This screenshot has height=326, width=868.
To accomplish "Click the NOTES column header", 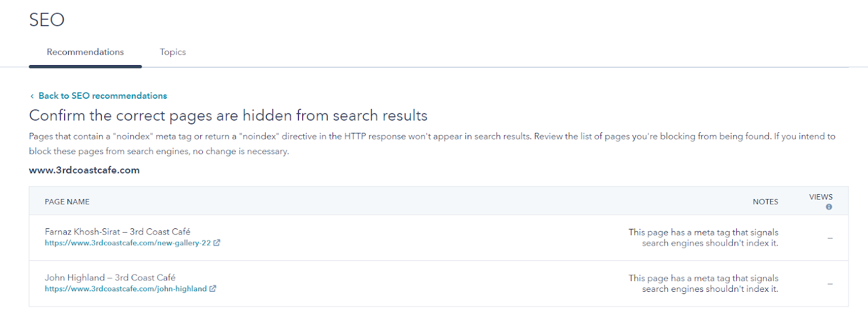I will 765,202.
